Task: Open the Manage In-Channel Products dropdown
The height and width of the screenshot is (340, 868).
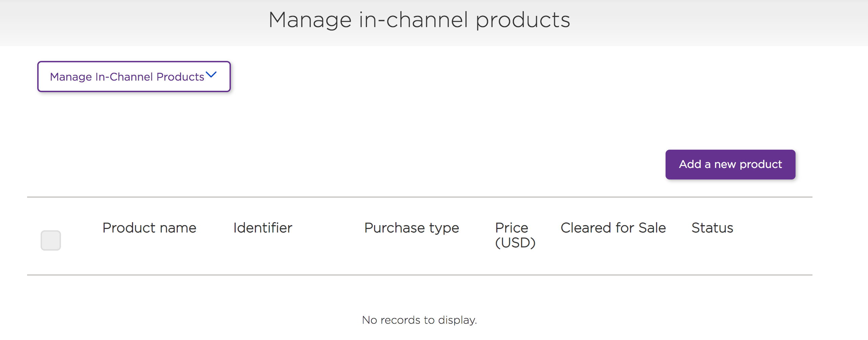Action: (x=134, y=77)
